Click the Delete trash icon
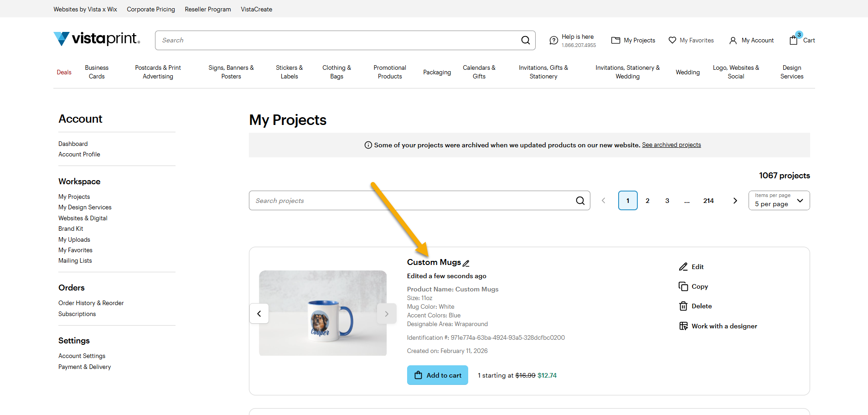868x415 pixels. pyautogui.click(x=683, y=306)
